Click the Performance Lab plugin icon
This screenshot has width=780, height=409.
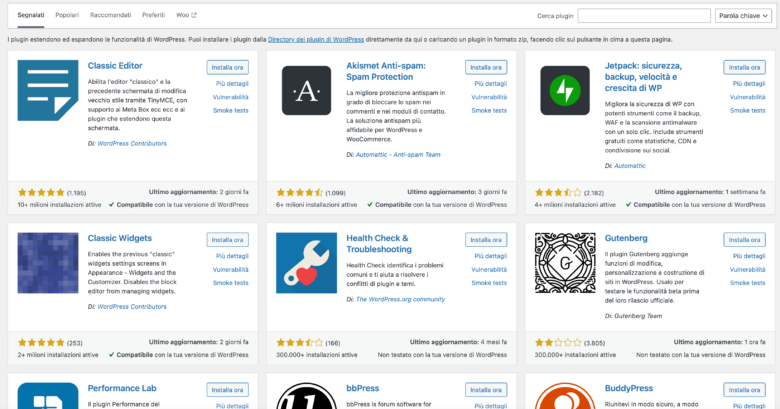pyautogui.click(x=49, y=396)
